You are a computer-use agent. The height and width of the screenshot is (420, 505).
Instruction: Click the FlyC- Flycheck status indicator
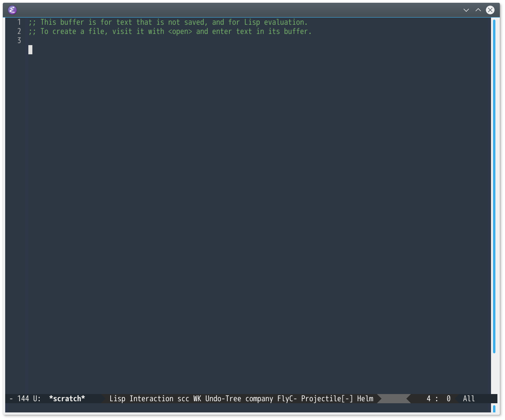point(287,398)
